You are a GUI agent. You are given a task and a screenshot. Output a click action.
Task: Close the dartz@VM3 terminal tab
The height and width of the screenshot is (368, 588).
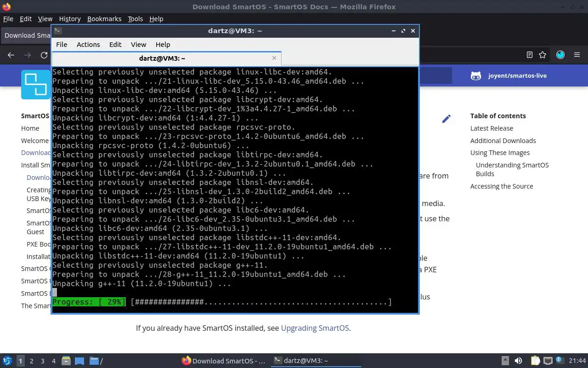(274, 58)
